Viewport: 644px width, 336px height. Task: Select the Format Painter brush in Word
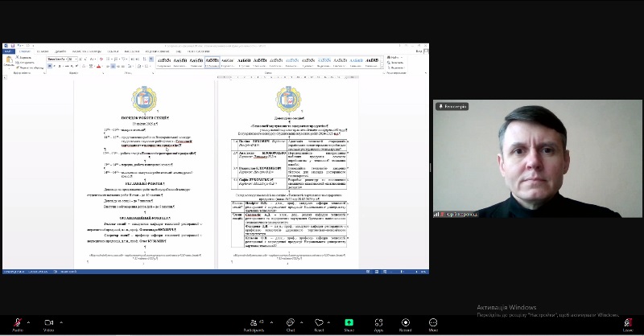17,68
